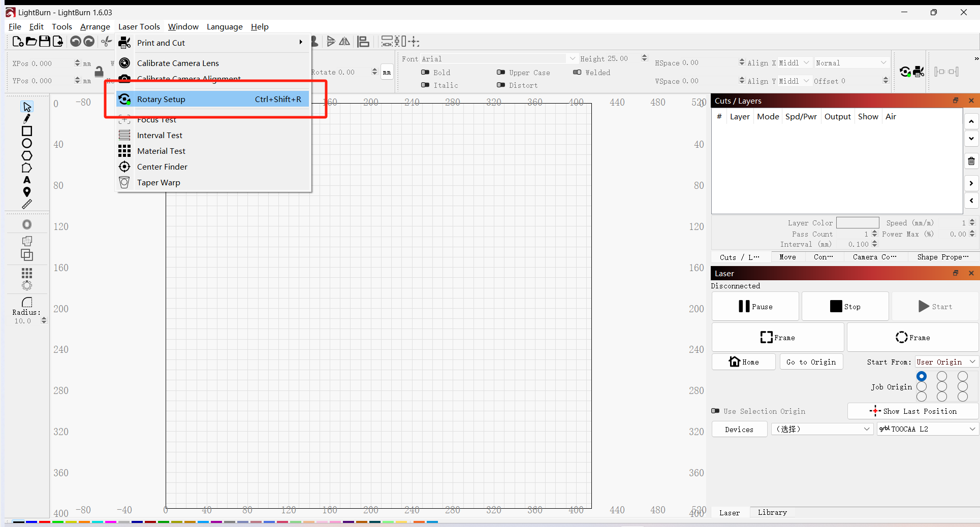Choose Center Finder menu entry
This screenshot has height=527, width=980.
[213, 167]
